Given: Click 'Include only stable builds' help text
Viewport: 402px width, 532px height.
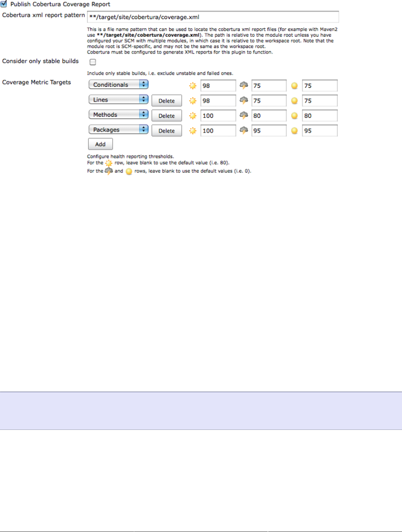Looking at the screenshot, I should point(160,73).
